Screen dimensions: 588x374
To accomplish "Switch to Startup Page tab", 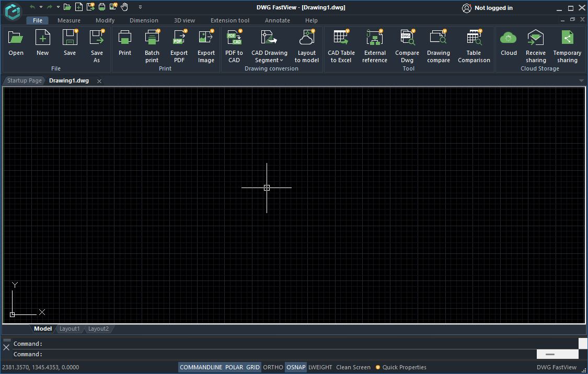I will point(25,80).
